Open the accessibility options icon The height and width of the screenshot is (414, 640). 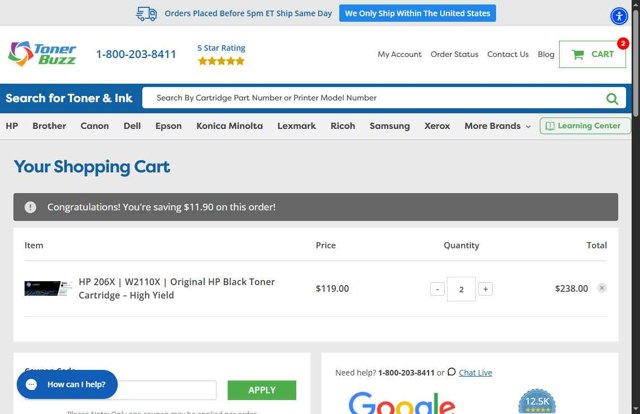coord(619,16)
